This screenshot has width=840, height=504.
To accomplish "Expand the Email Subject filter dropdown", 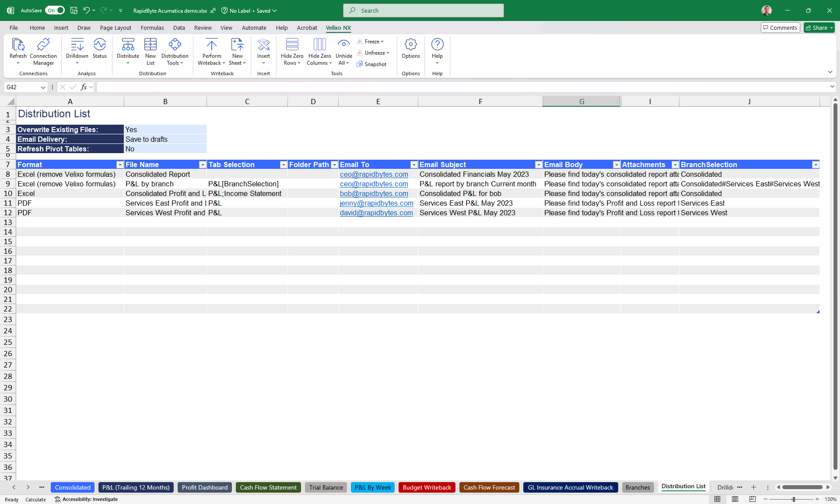I will 539,164.
